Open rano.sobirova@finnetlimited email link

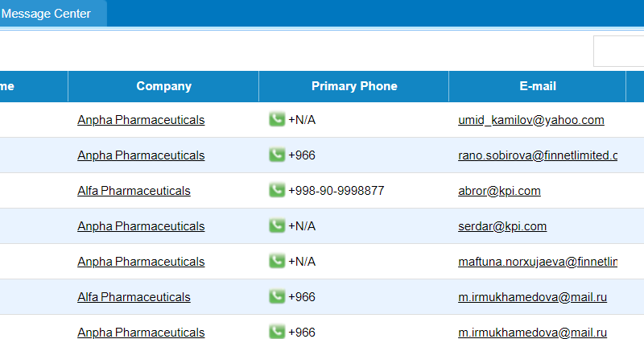click(538, 155)
